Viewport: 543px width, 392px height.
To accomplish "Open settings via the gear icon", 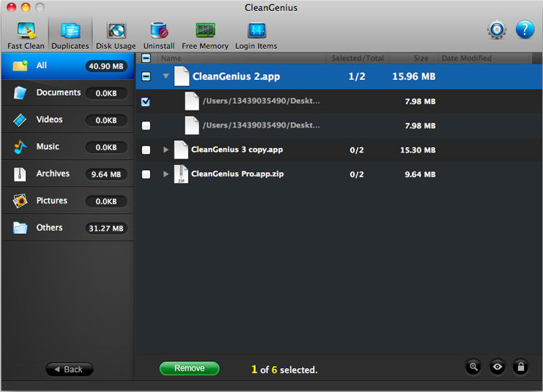I will [497, 30].
